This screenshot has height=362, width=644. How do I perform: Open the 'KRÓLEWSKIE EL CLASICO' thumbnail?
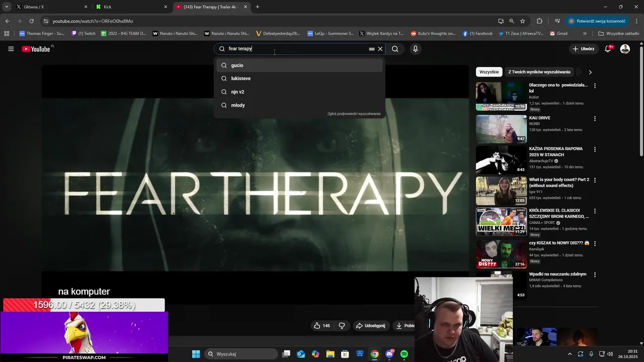tap(501, 222)
